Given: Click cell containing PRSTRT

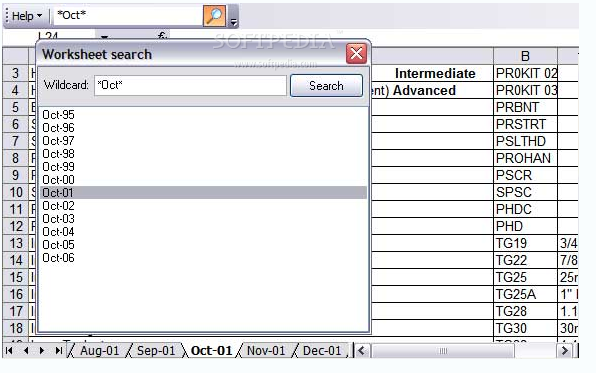Looking at the screenshot, I should tap(525, 124).
